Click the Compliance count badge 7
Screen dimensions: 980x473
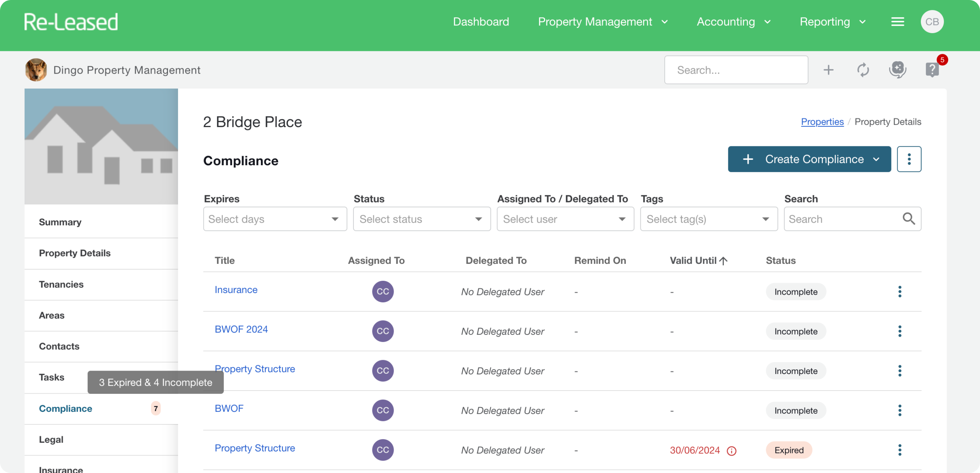[x=155, y=408]
